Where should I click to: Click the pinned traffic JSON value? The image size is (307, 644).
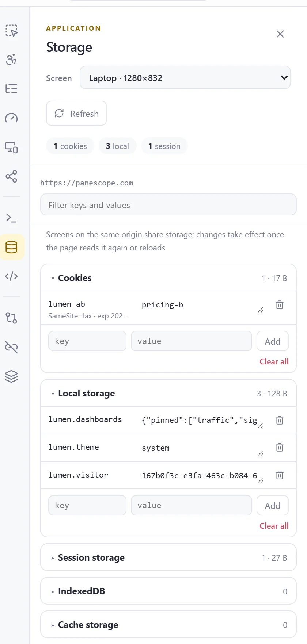(200, 420)
